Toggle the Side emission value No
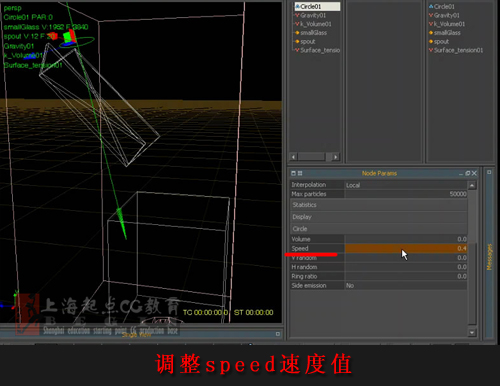 (406, 286)
